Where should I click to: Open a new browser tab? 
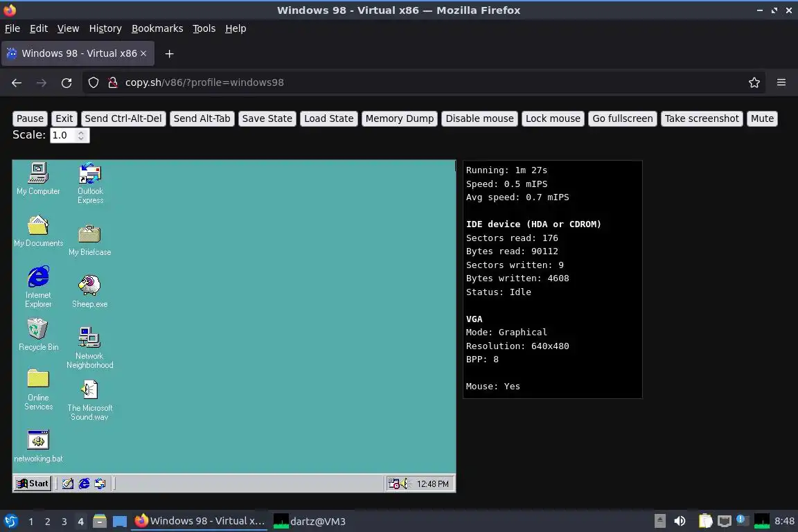pos(170,53)
